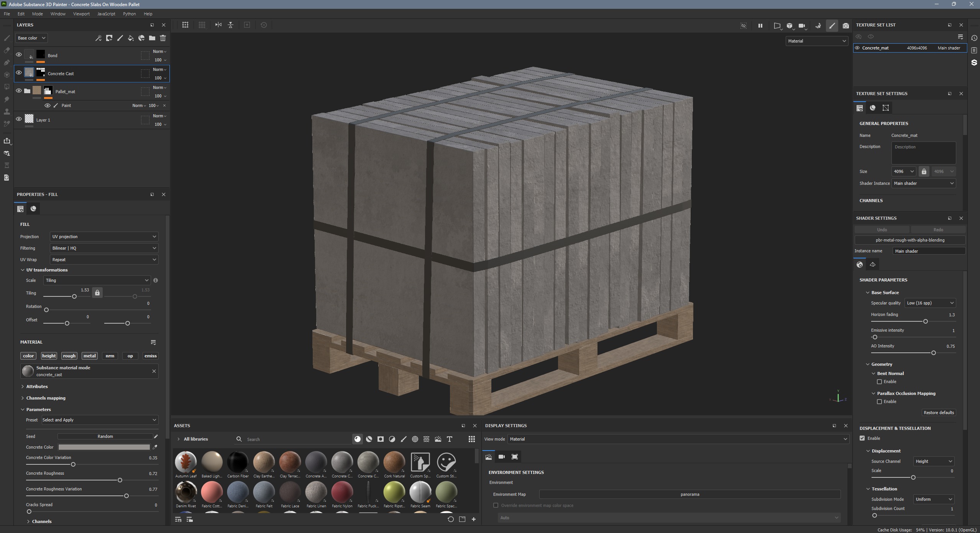Filter assets by smart materials icon
Screen dimensions: 980x533
pyautogui.click(x=369, y=439)
